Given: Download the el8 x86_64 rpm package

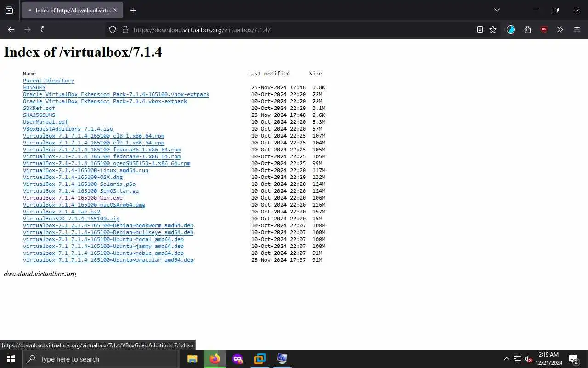Looking at the screenshot, I should pyautogui.click(x=94, y=136).
